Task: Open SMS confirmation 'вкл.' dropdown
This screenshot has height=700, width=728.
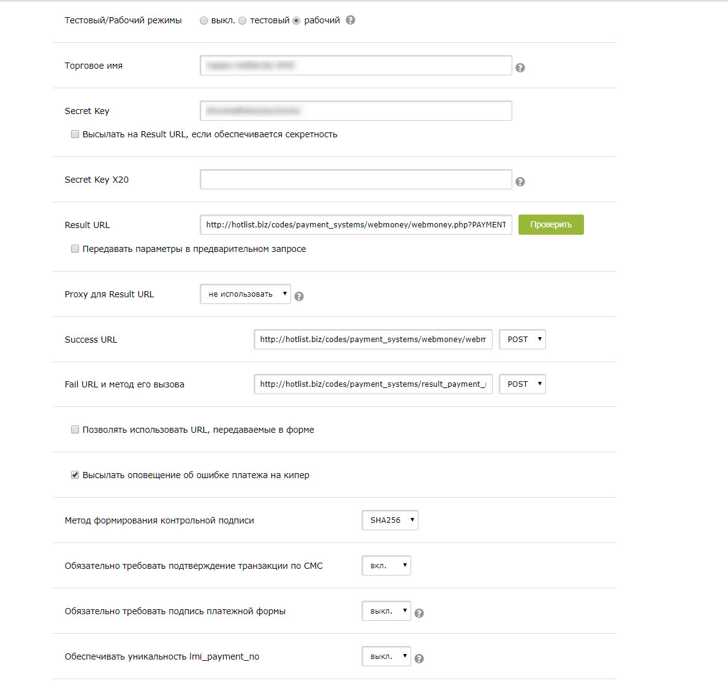Action: [x=386, y=566]
